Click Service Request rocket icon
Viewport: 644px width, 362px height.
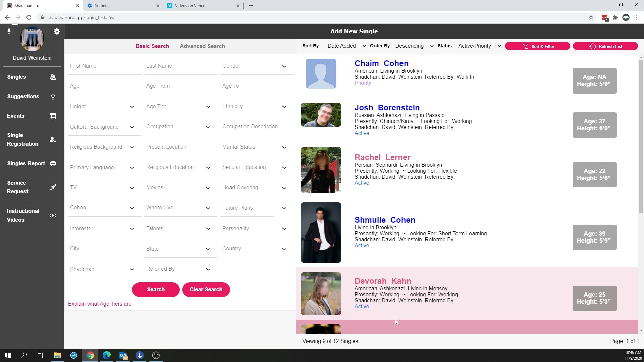click(53, 187)
